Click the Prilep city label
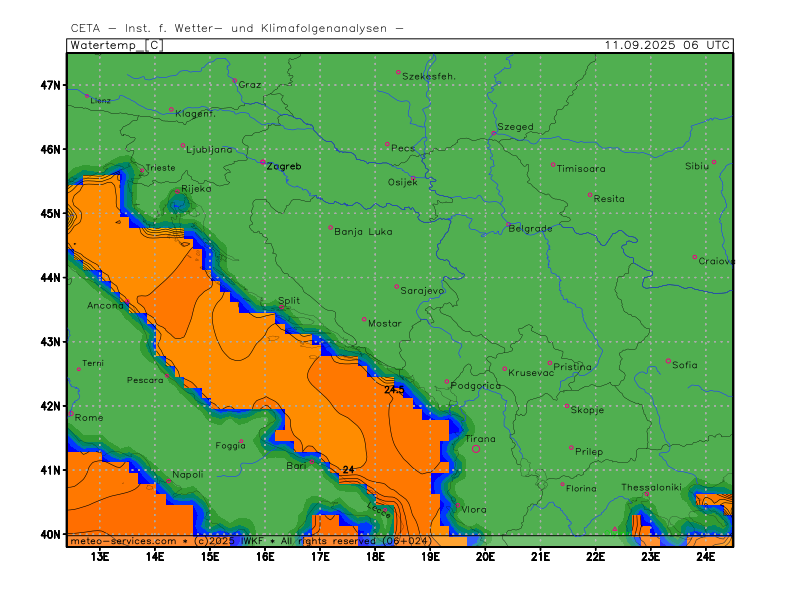Screen dimensions: 800x600 point(589,452)
